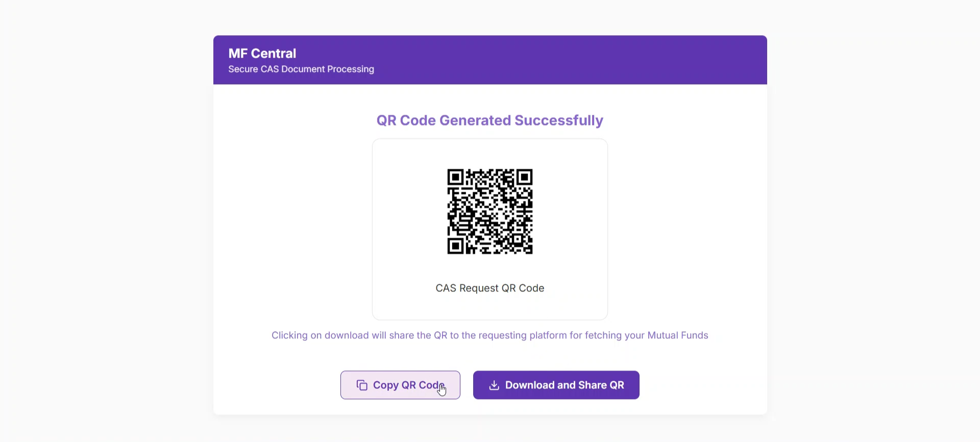Click the QR Code Generated Successfully heading
This screenshot has height=442, width=980.
[x=490, y=120]
